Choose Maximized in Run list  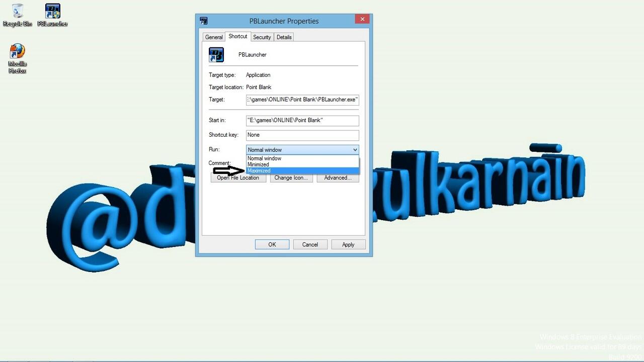pos(302,170)
